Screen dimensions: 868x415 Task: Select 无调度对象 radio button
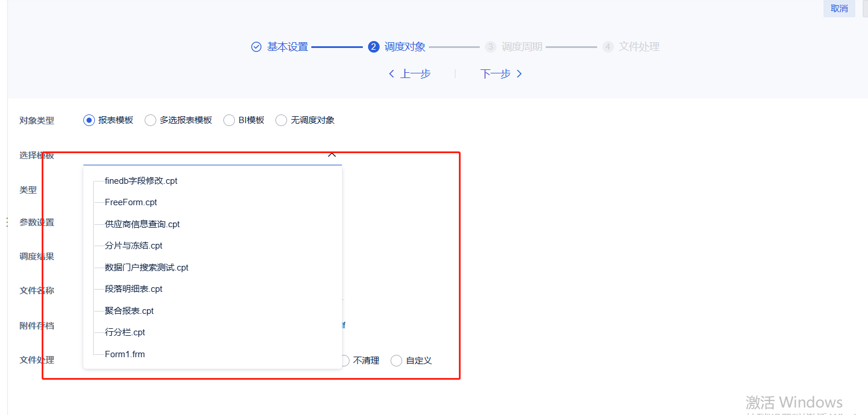[281, 120]
